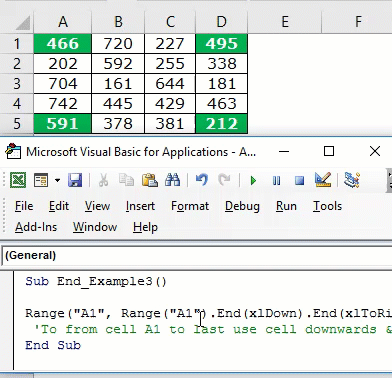Click the Find binoculars icon
392x378 pixels.
point(172,181)
